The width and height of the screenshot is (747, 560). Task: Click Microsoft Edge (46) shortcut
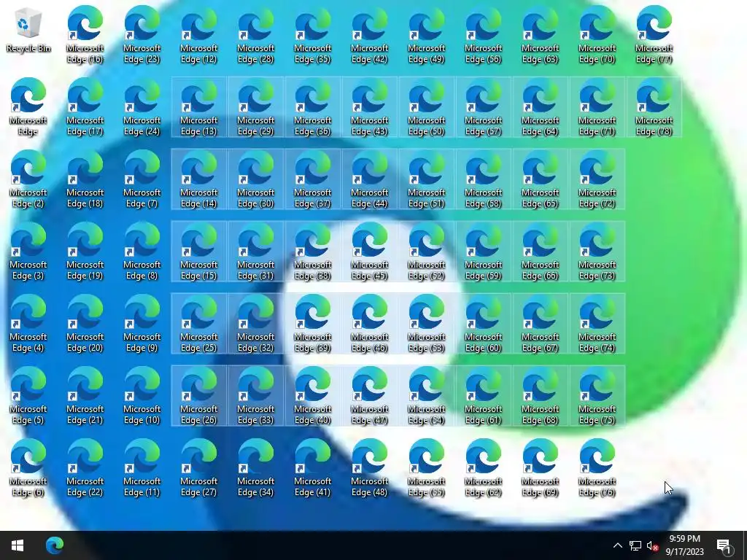pyautogui.click(x=370, y=324)
